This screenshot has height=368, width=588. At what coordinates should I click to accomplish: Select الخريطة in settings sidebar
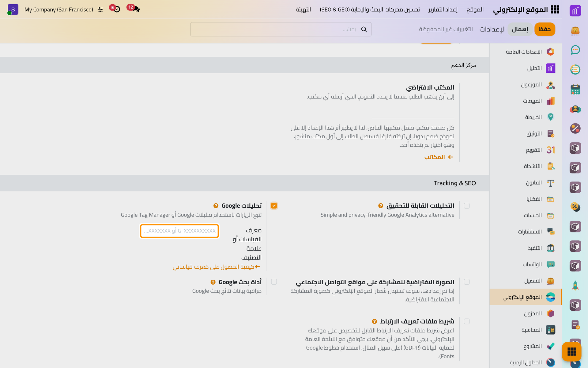[526, 117]
